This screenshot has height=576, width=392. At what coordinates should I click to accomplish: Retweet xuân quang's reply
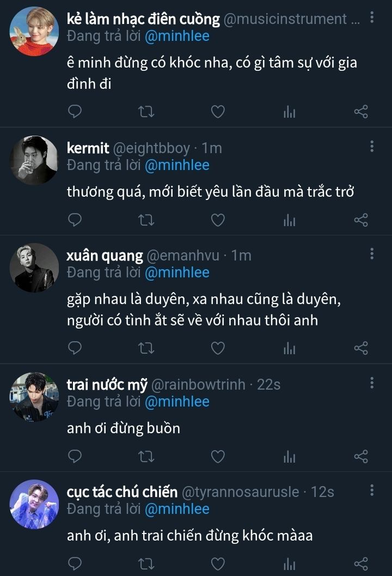pyautogui.click(x=146, y=348)
